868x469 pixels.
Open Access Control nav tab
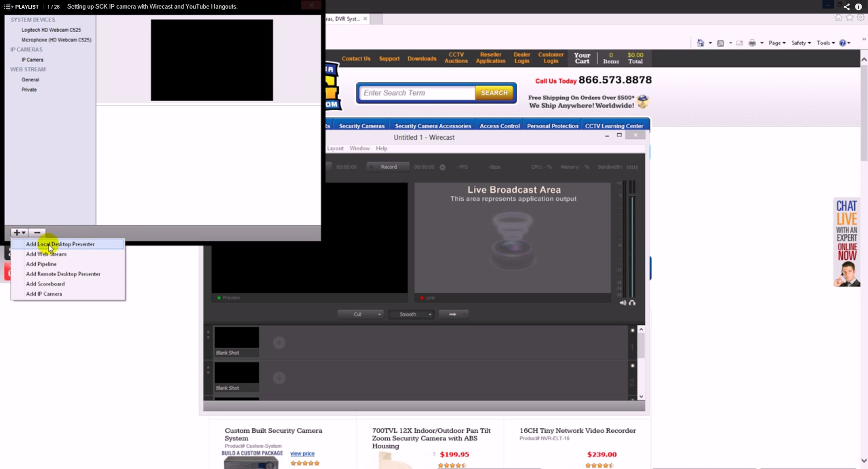click(x=500, y=126)
